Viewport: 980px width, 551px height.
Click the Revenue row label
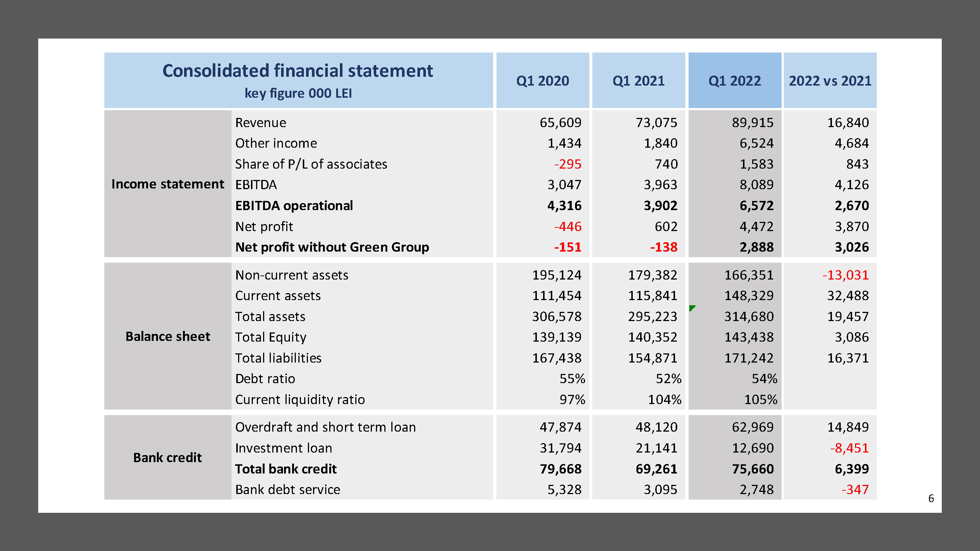tap(261, 123)
